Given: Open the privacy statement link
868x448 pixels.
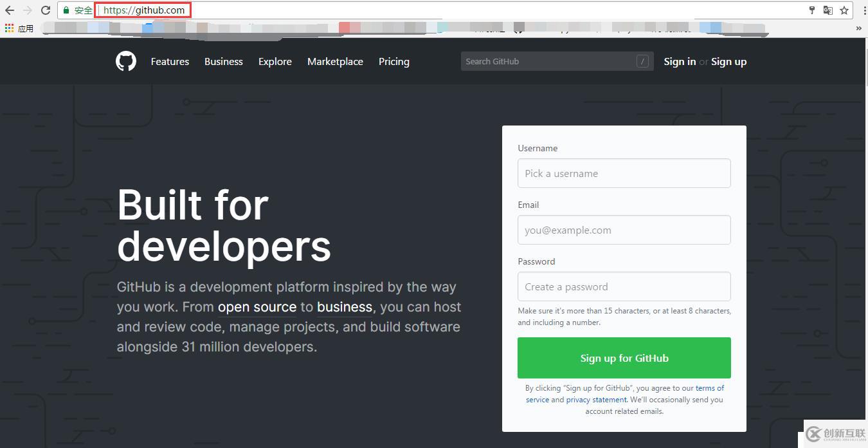Looking at the screenshot, I should tap(596, 400).
